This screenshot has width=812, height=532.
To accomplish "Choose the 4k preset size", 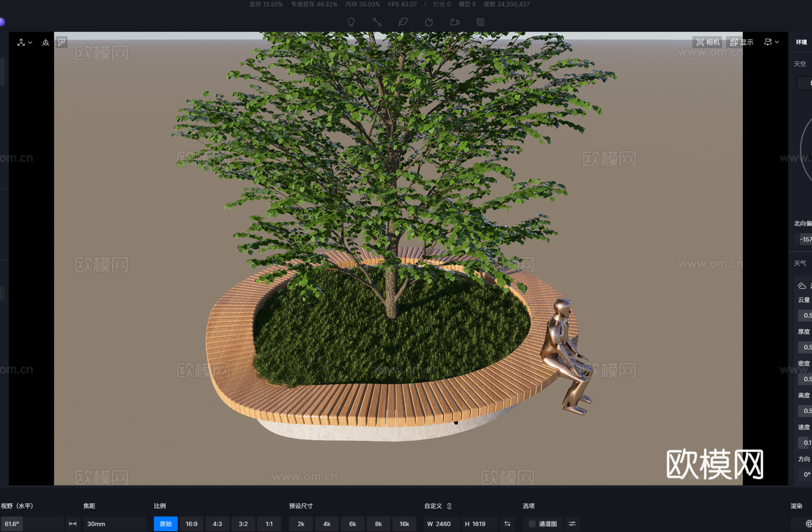I will pyautogui.click(x=327, y=524).
